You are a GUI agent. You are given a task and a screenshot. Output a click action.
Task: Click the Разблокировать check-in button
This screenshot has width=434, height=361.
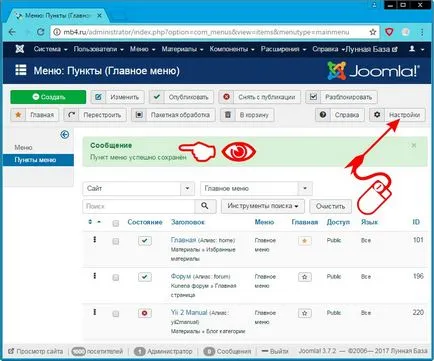coord(341,97)
